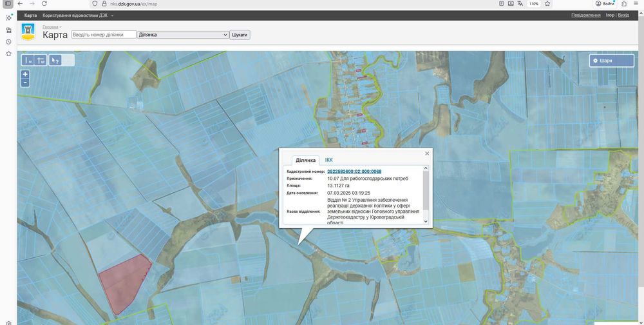Close the parcel info popup

point(427,153)
